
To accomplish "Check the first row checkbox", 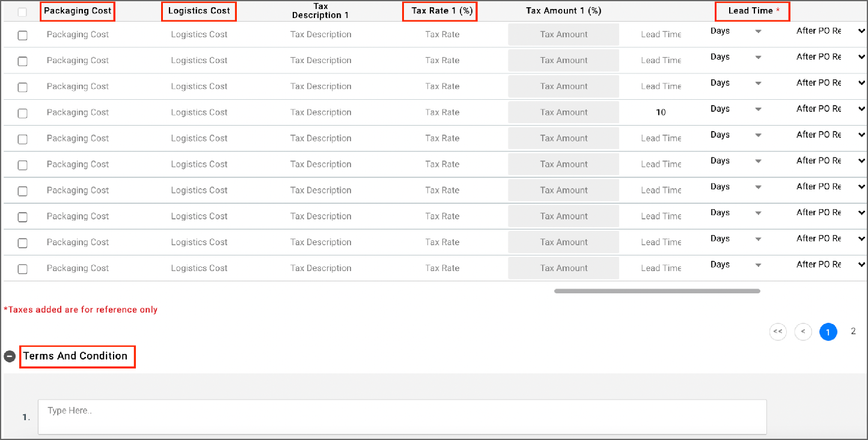I will coord(23,35).
